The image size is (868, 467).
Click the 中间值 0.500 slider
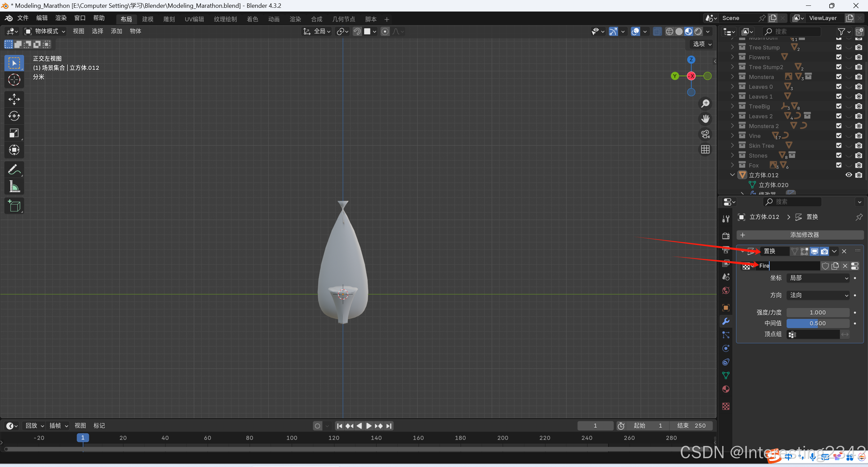[x=817, y=323]
